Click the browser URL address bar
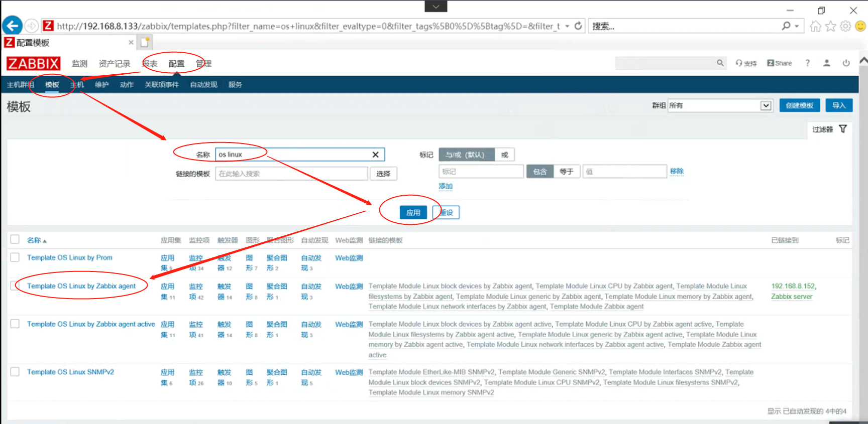868x424 pixels. pos(308,26)
